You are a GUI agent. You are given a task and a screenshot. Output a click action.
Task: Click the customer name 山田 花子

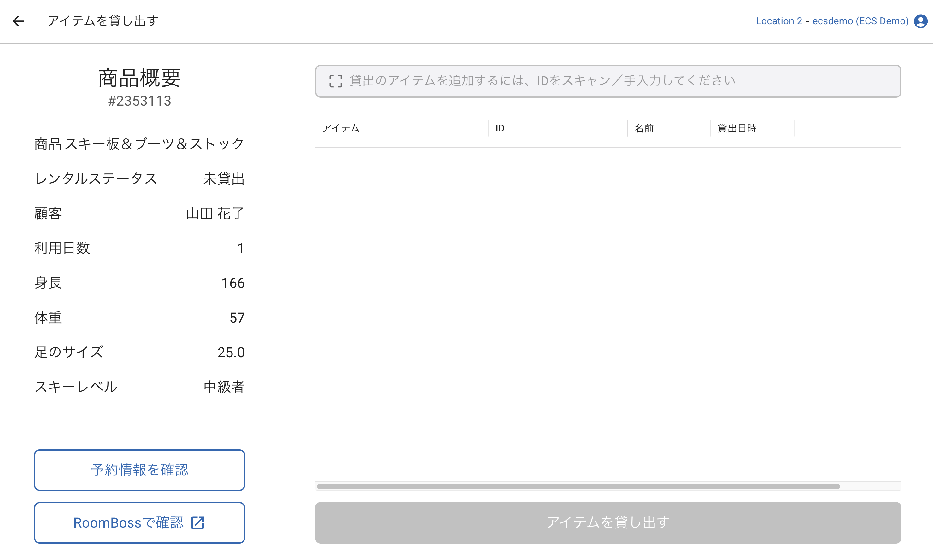215,213
